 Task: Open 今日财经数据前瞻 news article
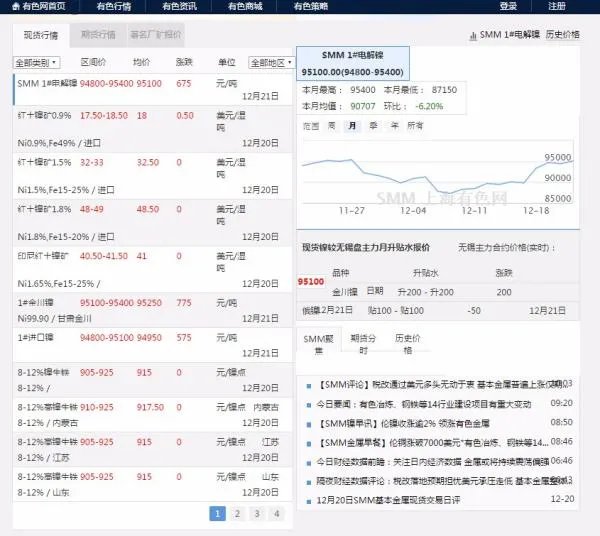pyautogui.click(x=432, y=462)
